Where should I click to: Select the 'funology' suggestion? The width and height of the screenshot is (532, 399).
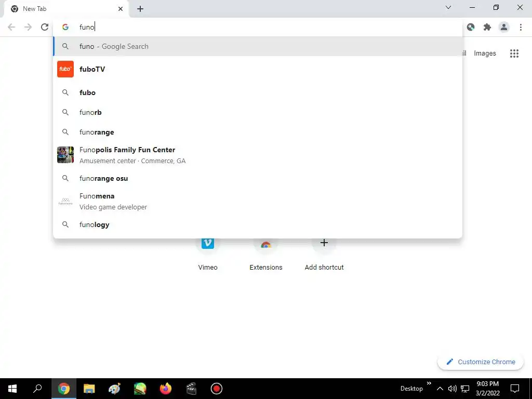coord(258,224)
